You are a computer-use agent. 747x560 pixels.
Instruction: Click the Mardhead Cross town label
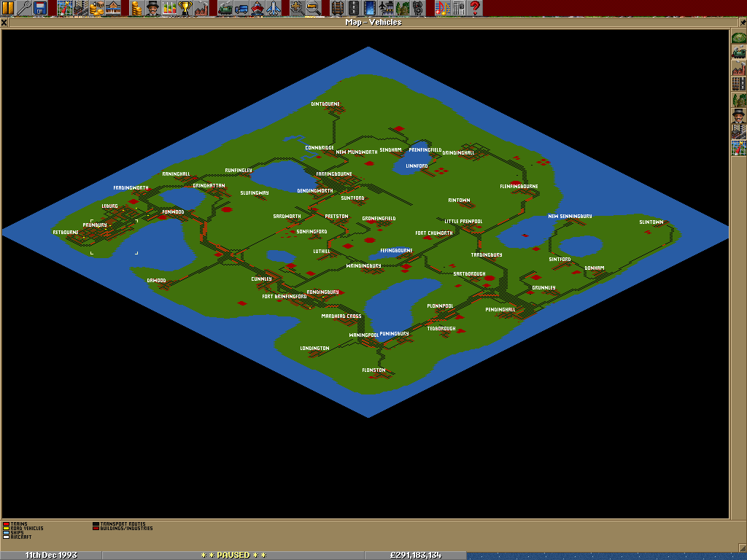pos(341,316)
